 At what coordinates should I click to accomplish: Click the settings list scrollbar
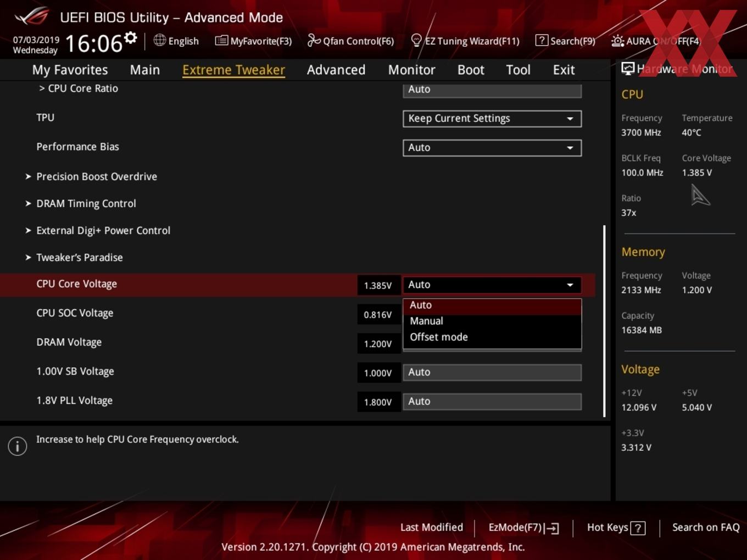point(604,321)
